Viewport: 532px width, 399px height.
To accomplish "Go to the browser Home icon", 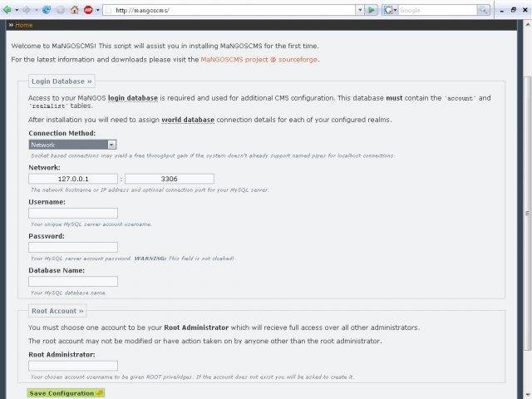I will [x=74, y=10].
